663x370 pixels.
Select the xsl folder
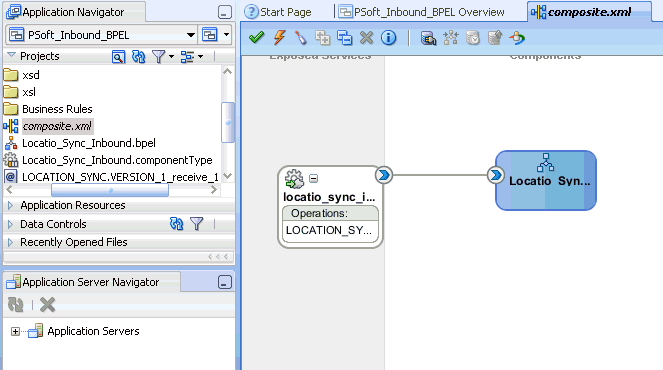(x=20, y=92)
